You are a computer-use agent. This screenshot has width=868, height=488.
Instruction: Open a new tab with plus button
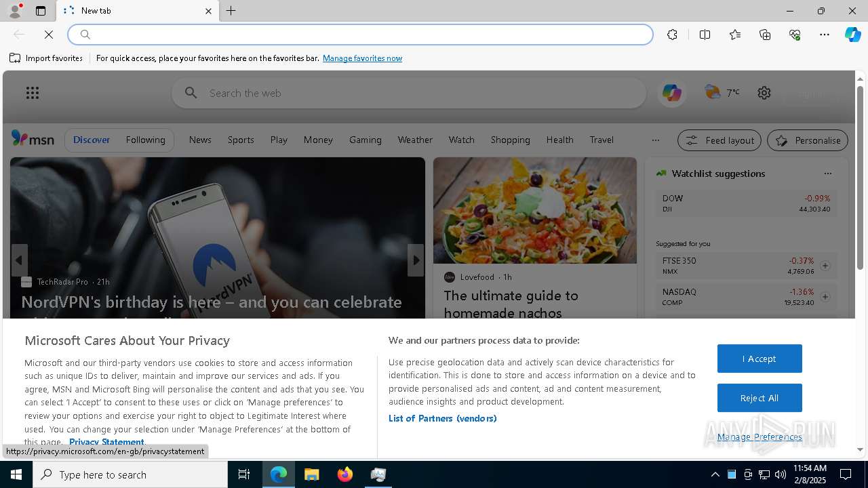pos(231,11)
